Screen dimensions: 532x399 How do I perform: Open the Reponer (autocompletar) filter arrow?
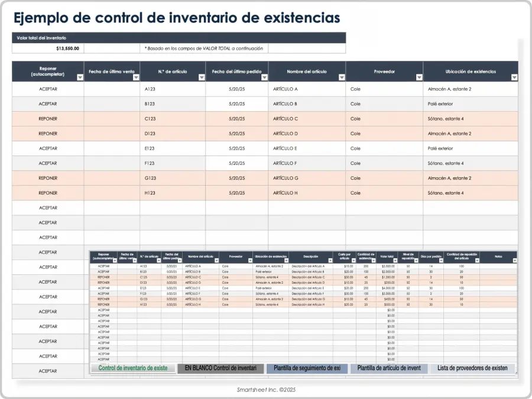(79, 77)
